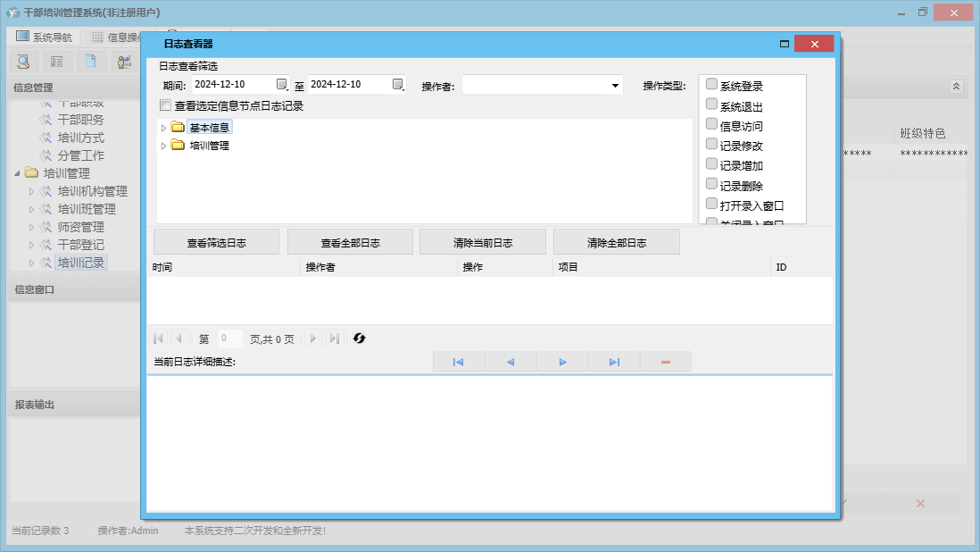Close the 日志查看器 dialog
The height and width of the screenshot is (552, 980).
814,44
